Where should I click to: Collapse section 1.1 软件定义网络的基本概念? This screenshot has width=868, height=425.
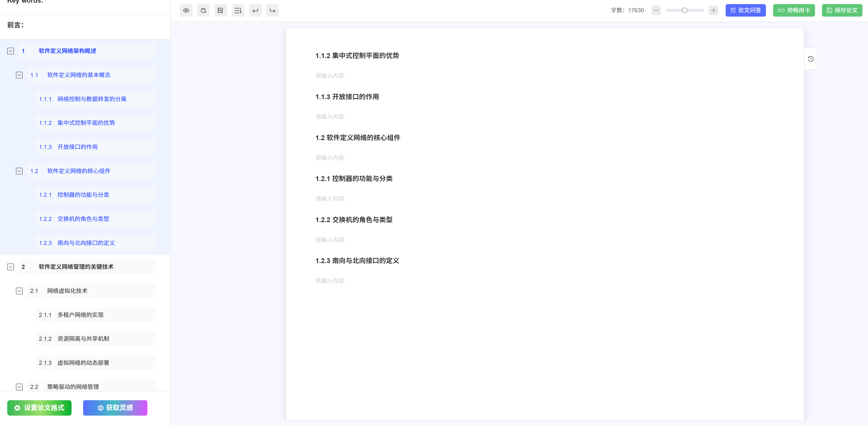19,75
